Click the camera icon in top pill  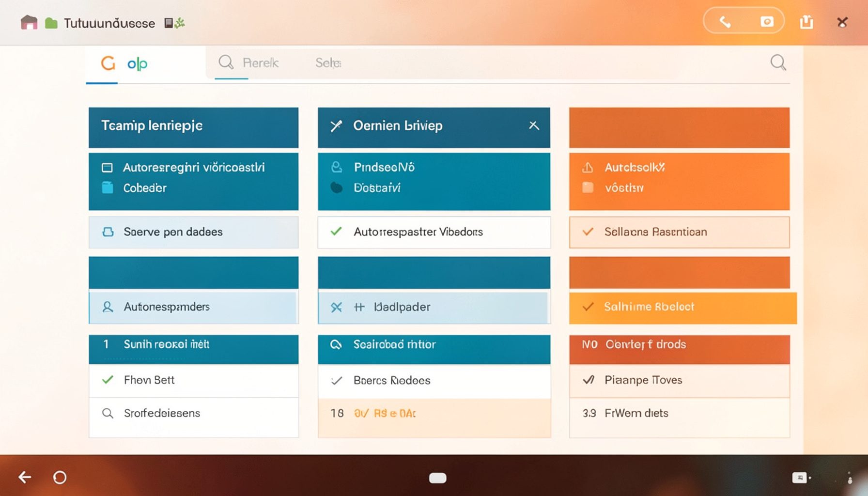(x=767, y=21)
